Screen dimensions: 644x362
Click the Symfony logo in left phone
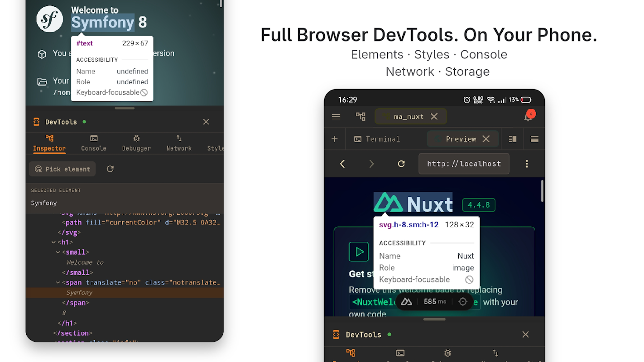click(50, 19)
